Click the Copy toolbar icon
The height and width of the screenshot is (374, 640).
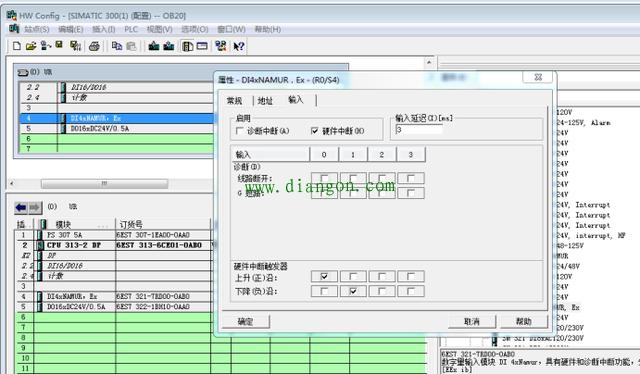coord(117,46)
